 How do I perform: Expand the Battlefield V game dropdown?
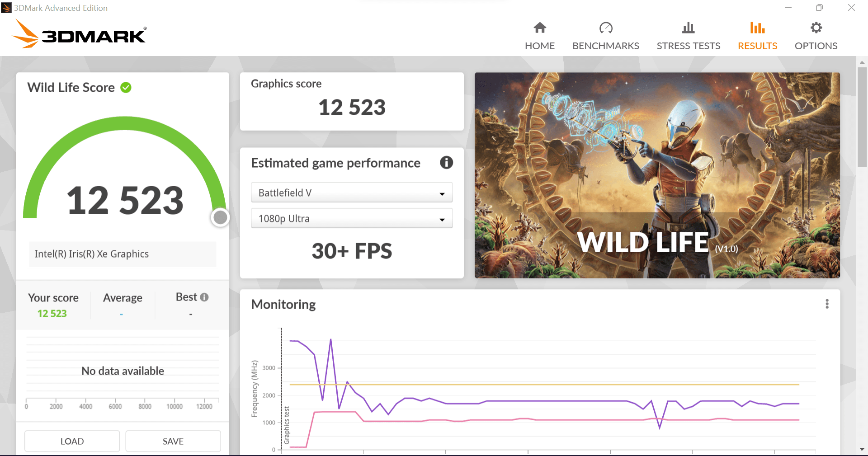[352, 193]
